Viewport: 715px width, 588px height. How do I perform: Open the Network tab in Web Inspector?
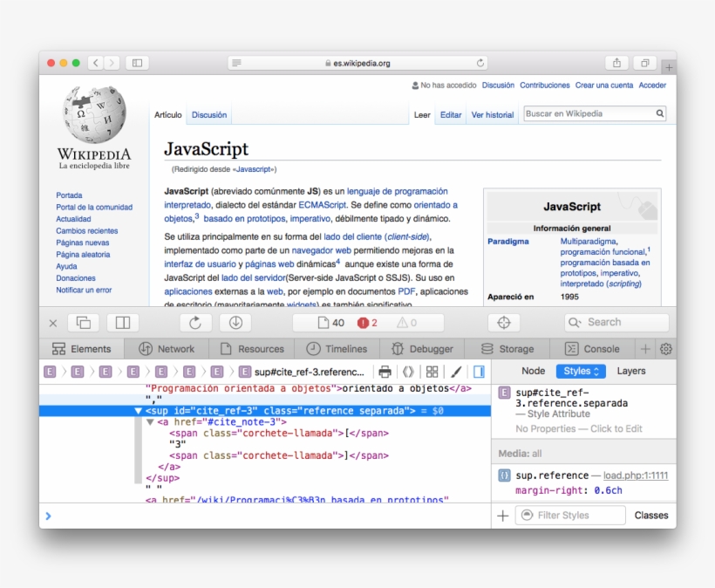(x=167, y=348)
